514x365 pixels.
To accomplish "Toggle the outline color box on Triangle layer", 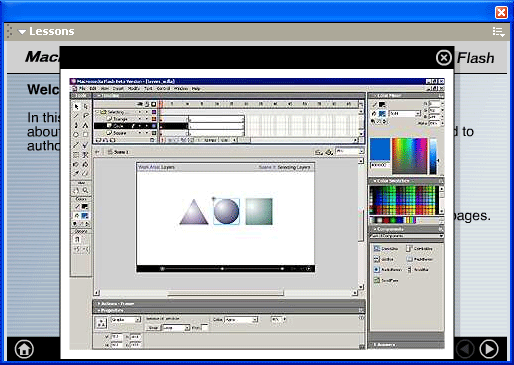I will (x=154, y=119).
